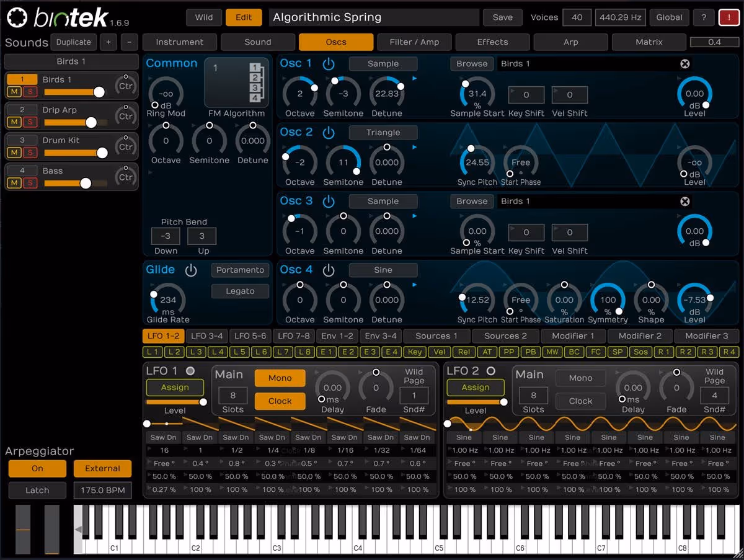The image size is (744, 560).
Task: Click the Osc 1 Sample Start knob
Action: 477,94
